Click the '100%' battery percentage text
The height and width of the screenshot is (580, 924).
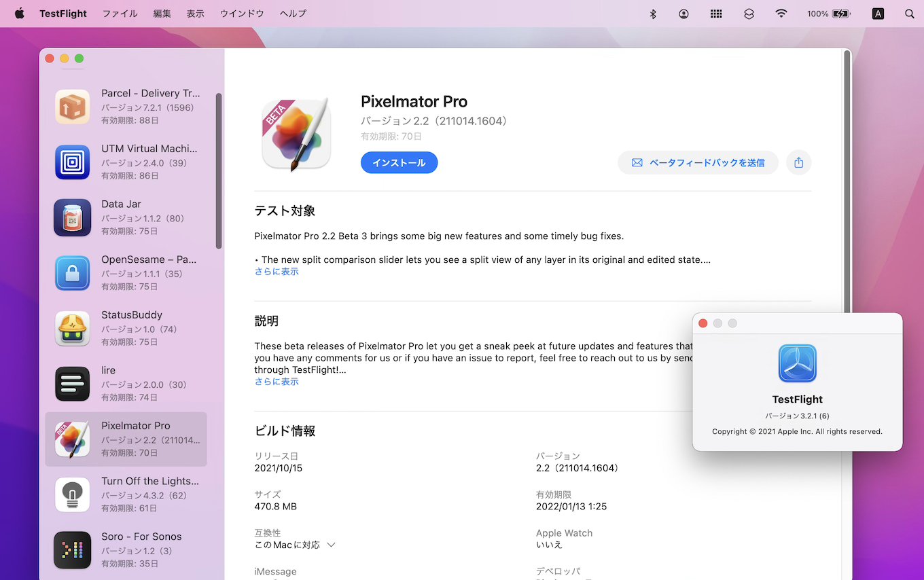(x=818, y=14)
